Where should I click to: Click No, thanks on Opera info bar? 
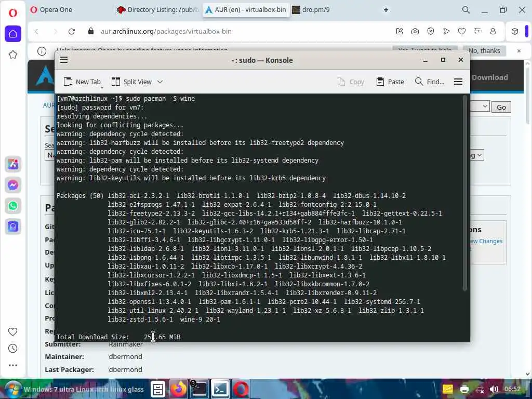(484, 50)
